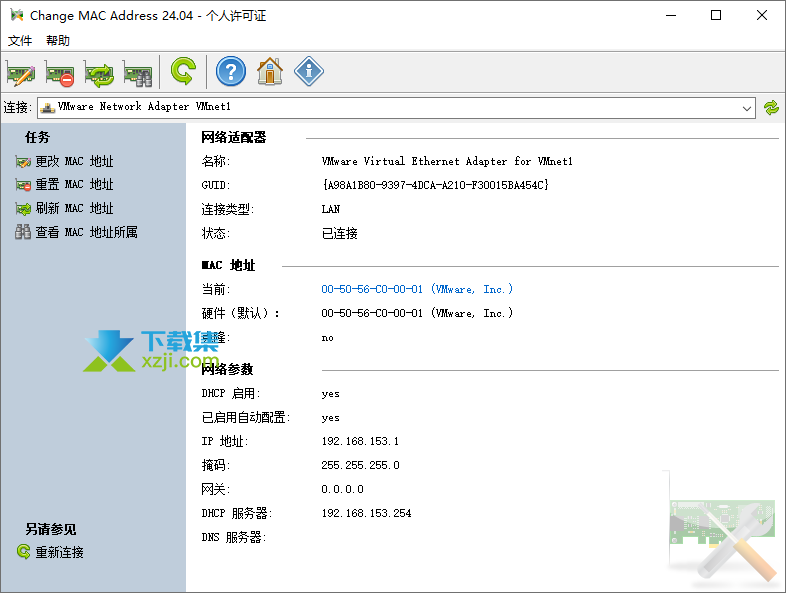Click the DHCP 启用 value yes

point(330,393)
